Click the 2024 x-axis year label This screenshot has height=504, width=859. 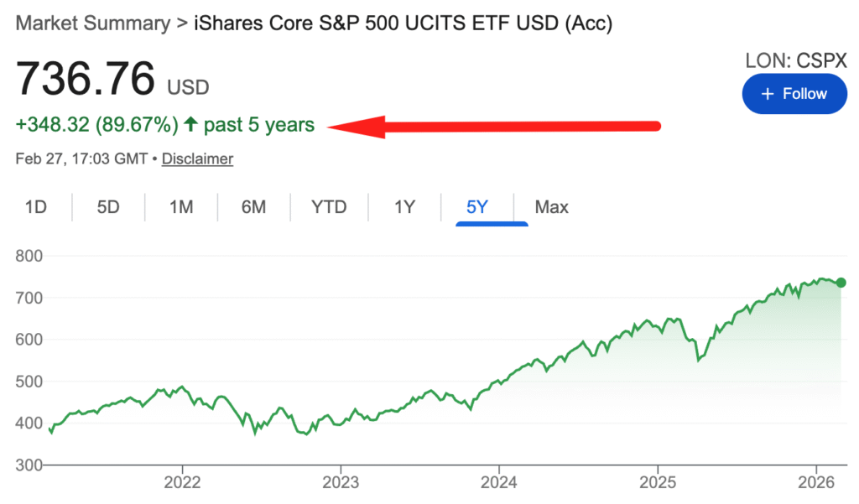coord(498,486)
